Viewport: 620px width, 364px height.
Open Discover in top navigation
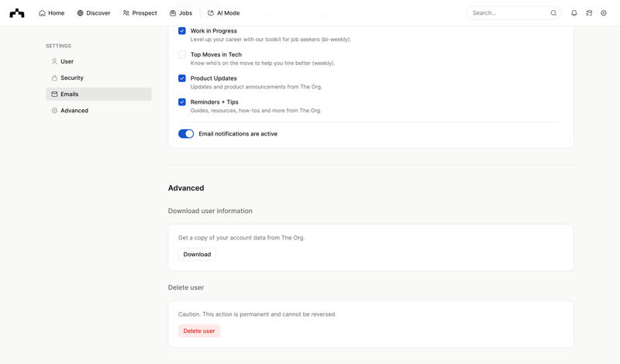(94, 13)
